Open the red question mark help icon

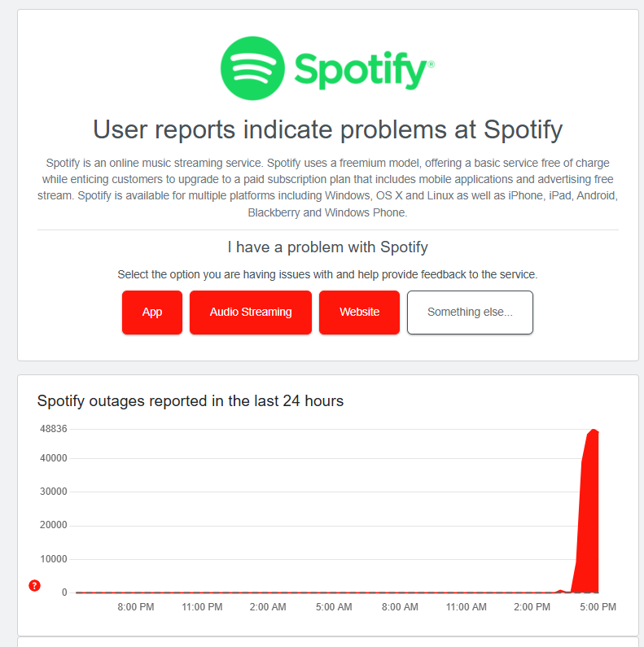pyautogui.click(x=34, y=585)
